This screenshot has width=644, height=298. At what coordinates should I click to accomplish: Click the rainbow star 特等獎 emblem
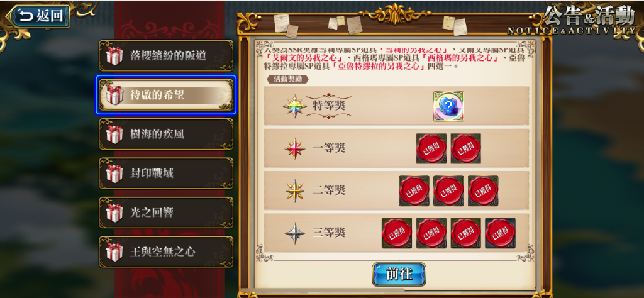point(295,106)
